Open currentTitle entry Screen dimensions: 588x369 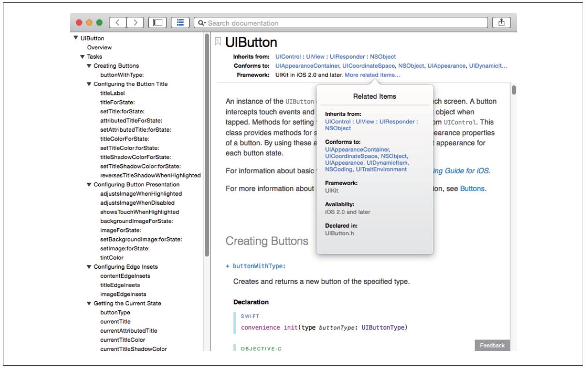[115, 322]
